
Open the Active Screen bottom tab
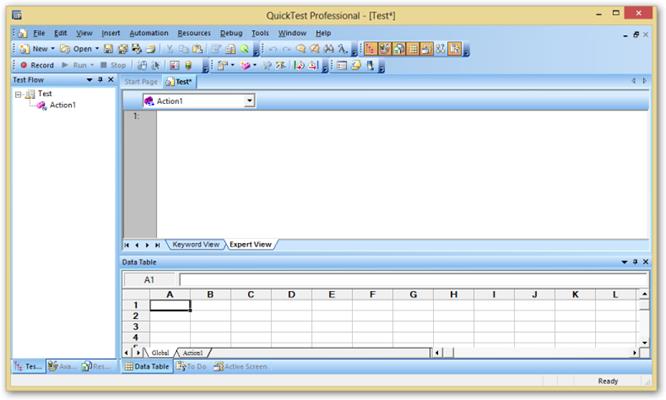tap(241, 366)
